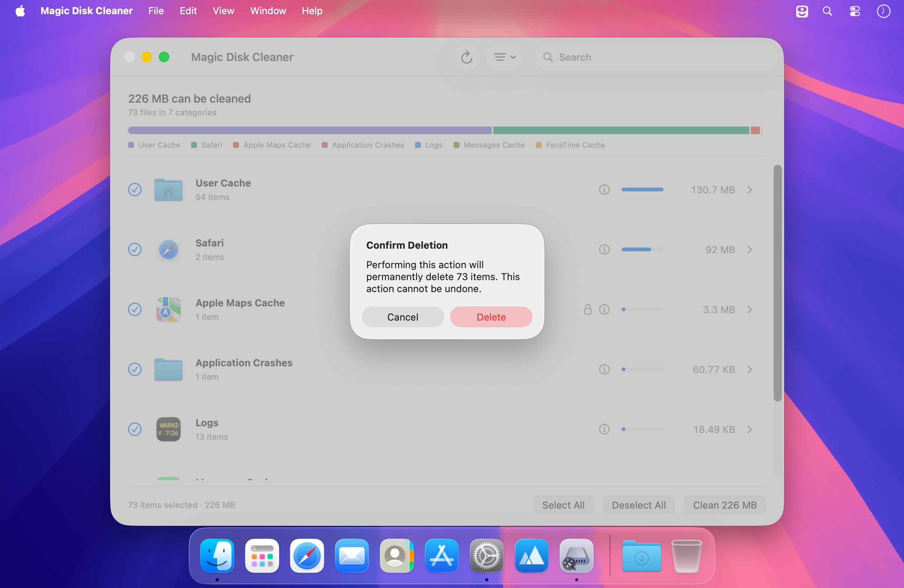Viewport: 904px width, 588px height.
Task: Expand Apple Maps Cache details chevron
Action: coord(749,310)
